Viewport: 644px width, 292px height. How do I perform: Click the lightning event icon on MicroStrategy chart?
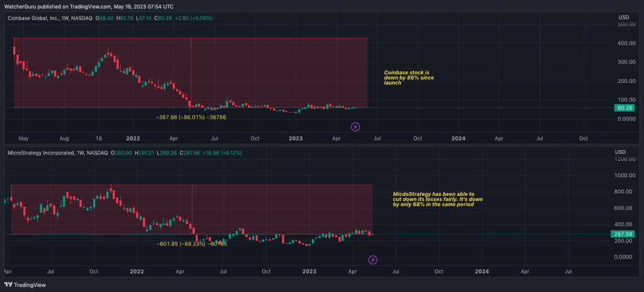click(372, 259)
